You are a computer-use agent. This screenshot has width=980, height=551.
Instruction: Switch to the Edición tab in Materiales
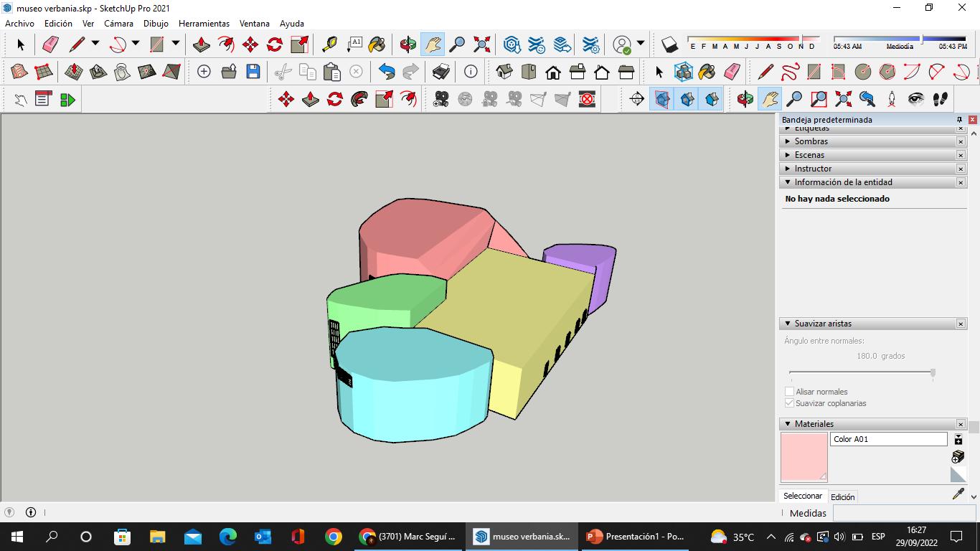[x=842, y=496]
